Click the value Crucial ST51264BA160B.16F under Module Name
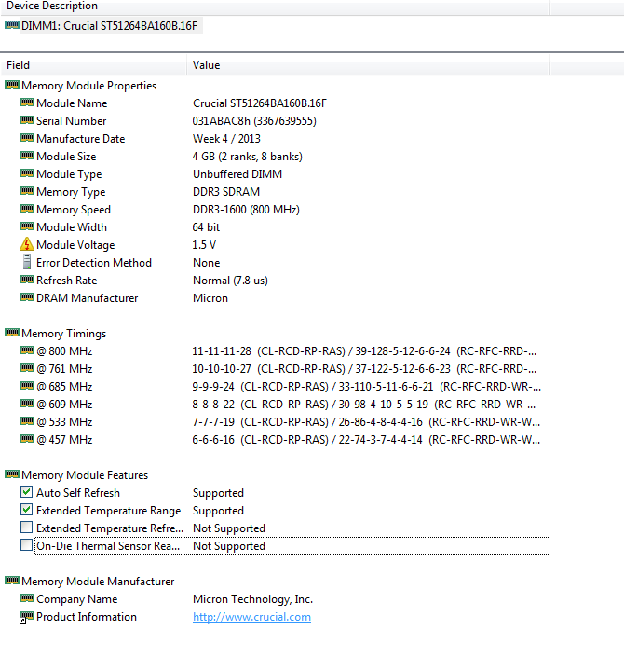Screen dimensions: 624x672 pos(260,103)
